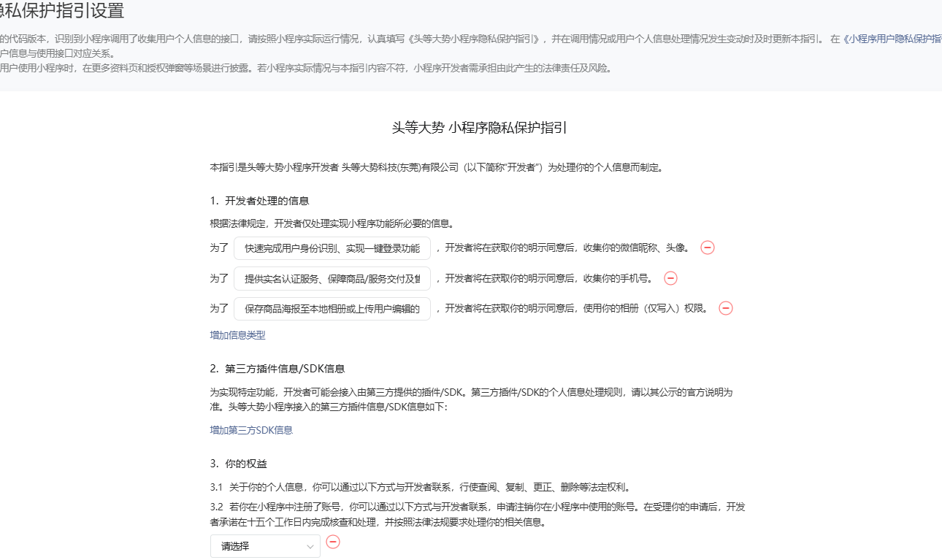942x560 pixels.
Task: Click 增加信息类型 link
Action: click(238, 335)
